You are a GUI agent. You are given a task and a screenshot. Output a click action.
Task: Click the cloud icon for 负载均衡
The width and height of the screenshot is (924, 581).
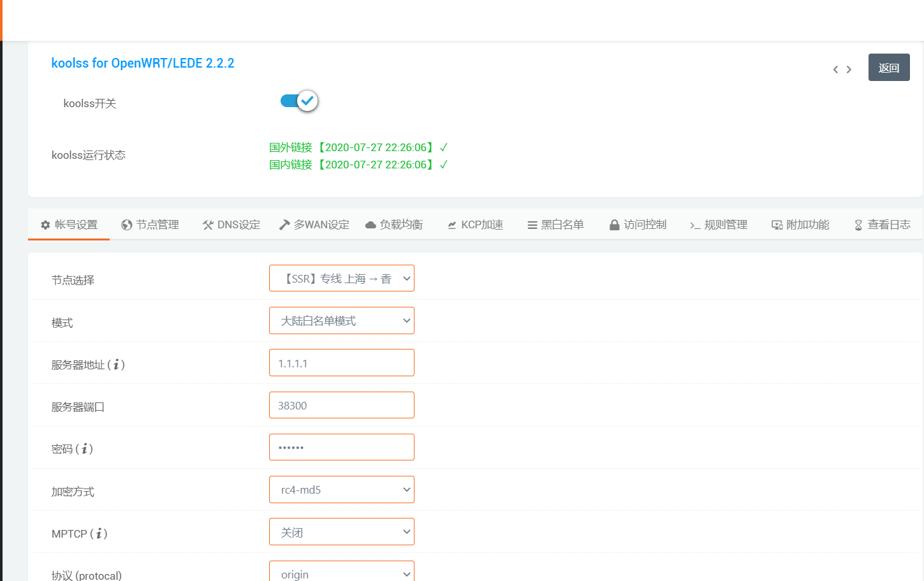(x=370, y=225)
